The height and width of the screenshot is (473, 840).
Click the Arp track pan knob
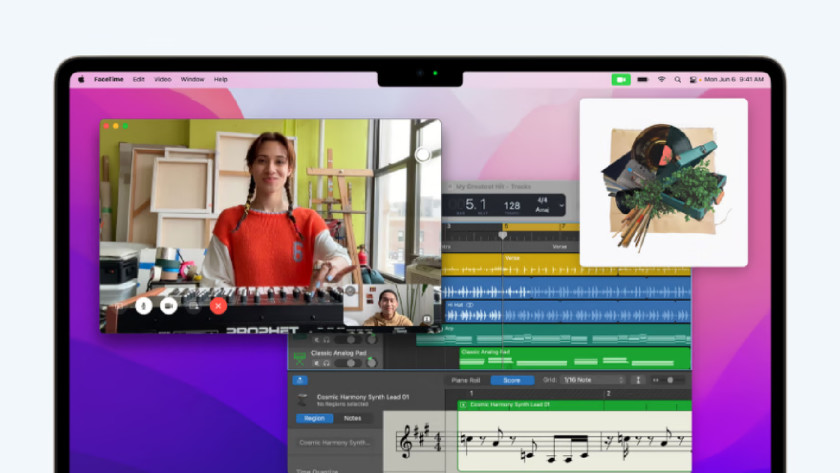(371, 339)
